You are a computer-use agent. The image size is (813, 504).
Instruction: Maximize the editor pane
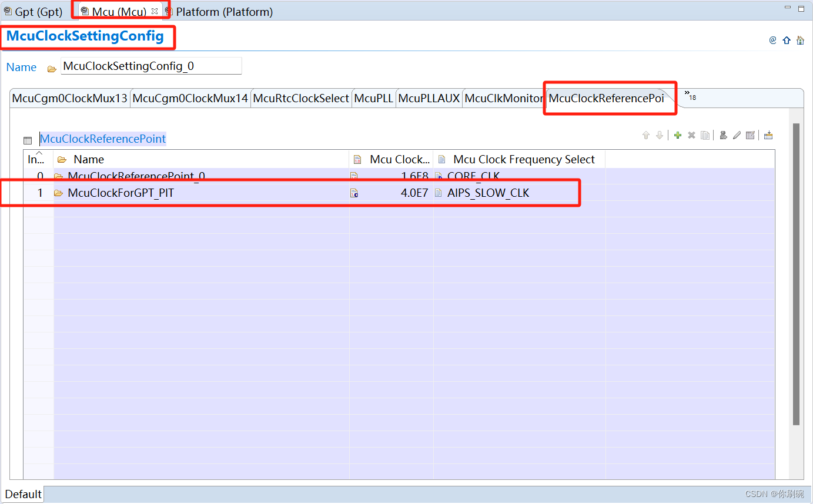click(801, 9)
